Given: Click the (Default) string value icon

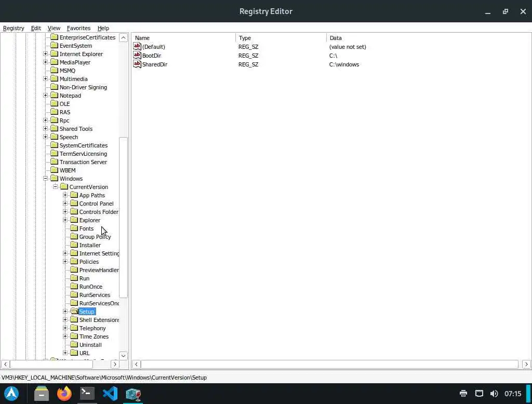Looking at the screenshot, I should pyautogui.click(x=137, y=46).
